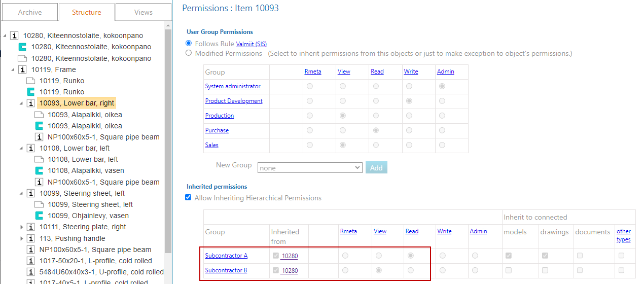Select the Follows Rule radio button
The image size is (644, 284).
(x=189, y=44)
